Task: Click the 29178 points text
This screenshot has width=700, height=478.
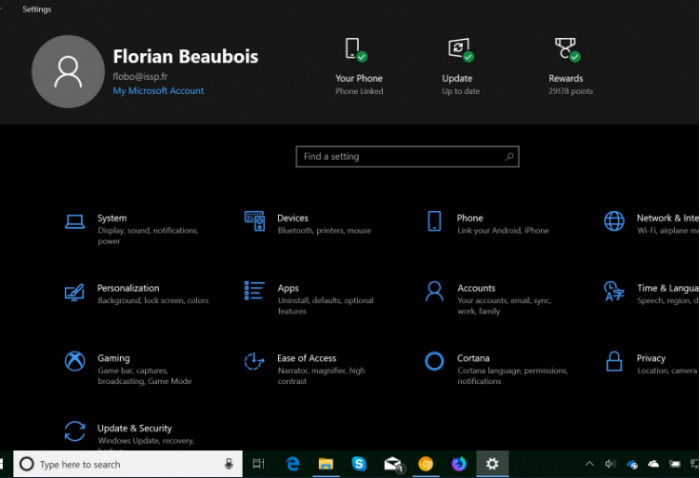Action: coord(571,91)
